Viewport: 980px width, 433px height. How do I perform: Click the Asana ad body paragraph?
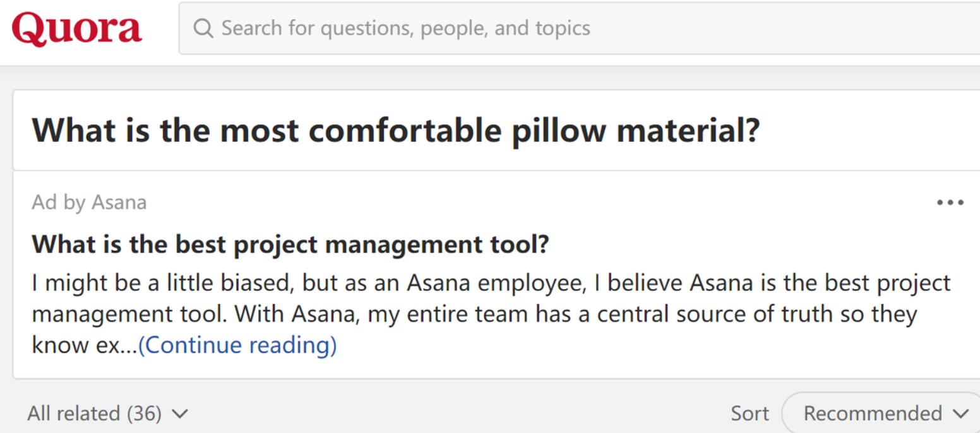491,314
